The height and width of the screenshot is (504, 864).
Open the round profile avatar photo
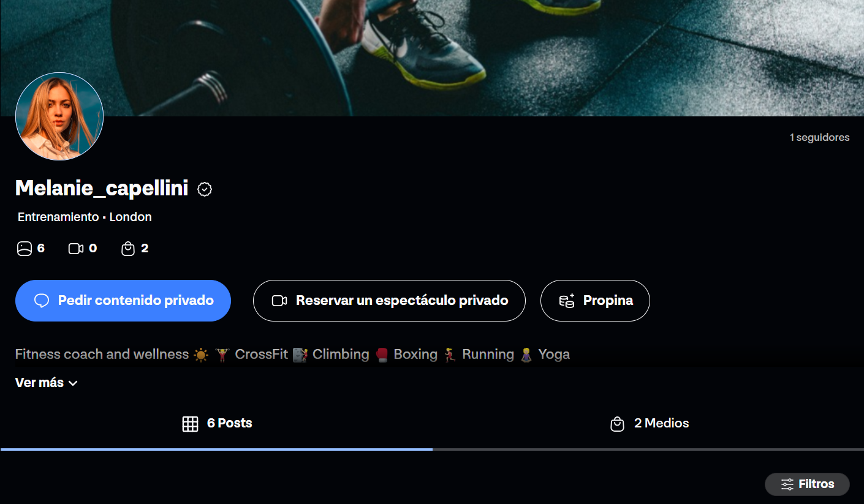pos(59,116)
